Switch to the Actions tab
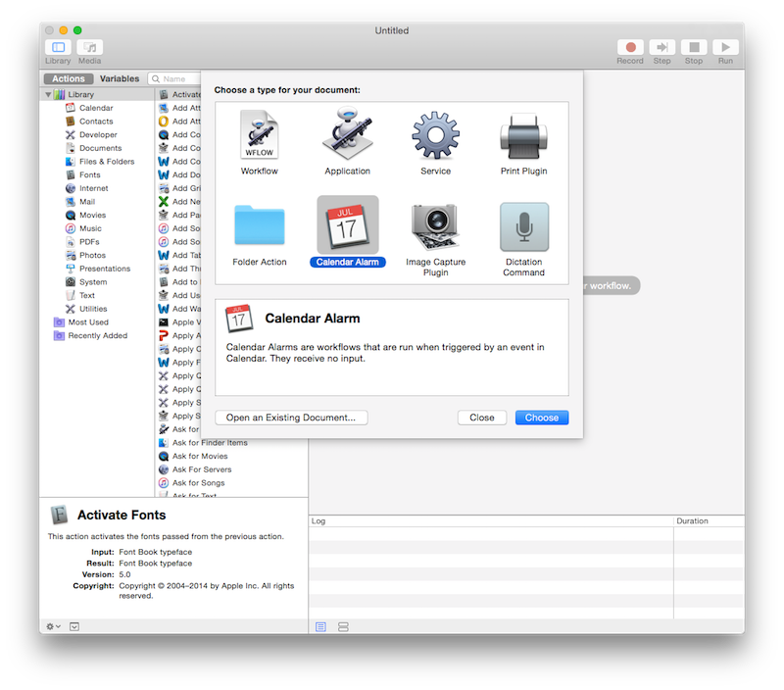Screen dimensions: 784x690 [x=69, y=79]
